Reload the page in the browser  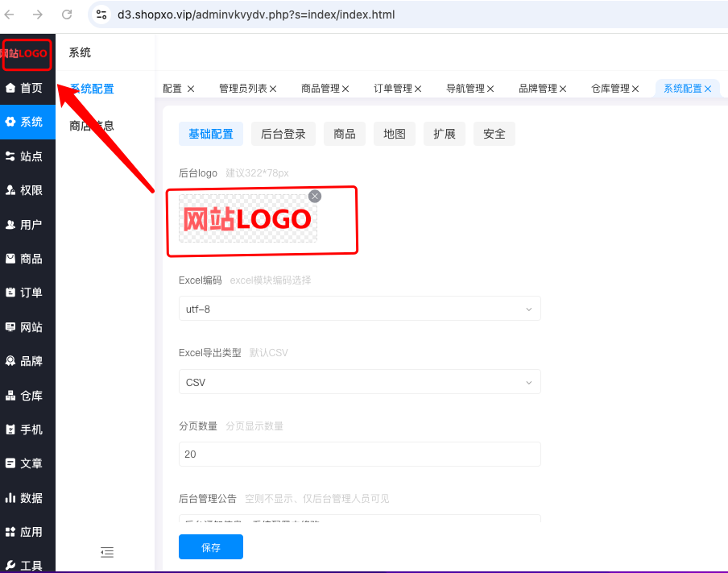(x=67, y=15)
